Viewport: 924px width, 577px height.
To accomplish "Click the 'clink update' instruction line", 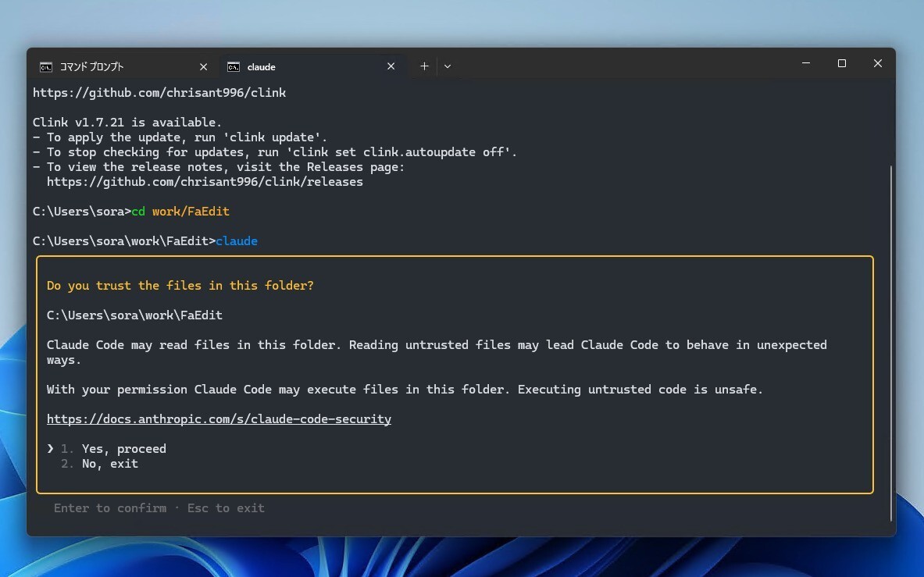I will [180, 137].
